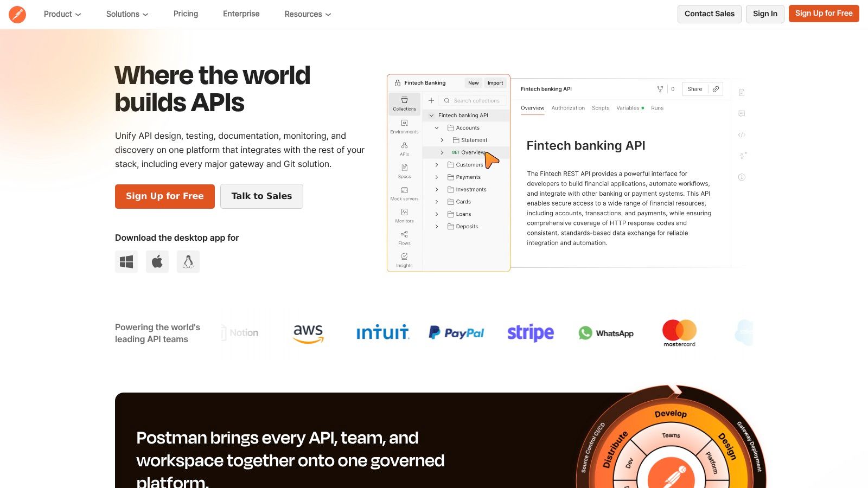Viewport: 868px width, 488px height.
Task: Go to the Pricing page
Action: 186,14
